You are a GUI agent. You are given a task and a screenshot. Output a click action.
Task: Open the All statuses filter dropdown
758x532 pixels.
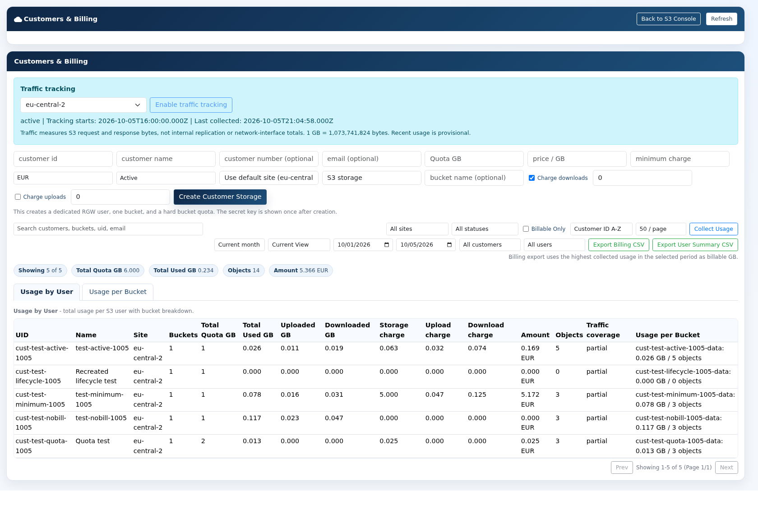485,229
